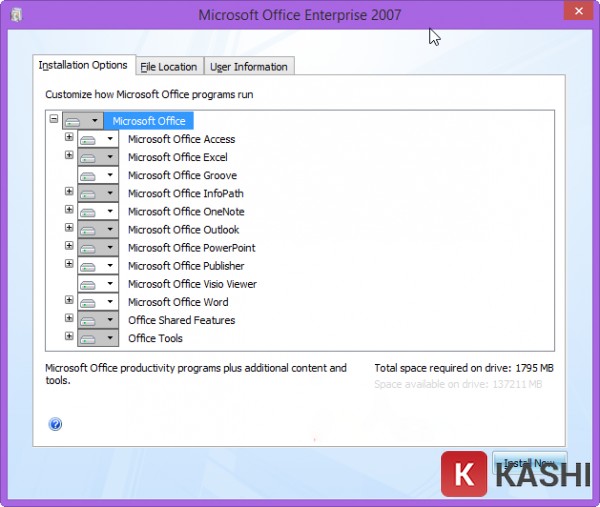Screen dimensions: 600x507
Task: Expand the Office Shared Features node
Action: [69, 318]
